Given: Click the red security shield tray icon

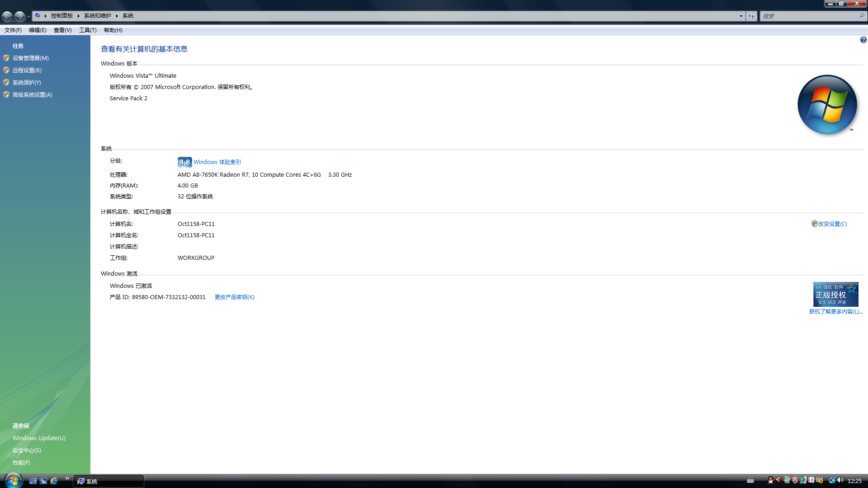Looking at the screenshot, I should coord(795,480).
